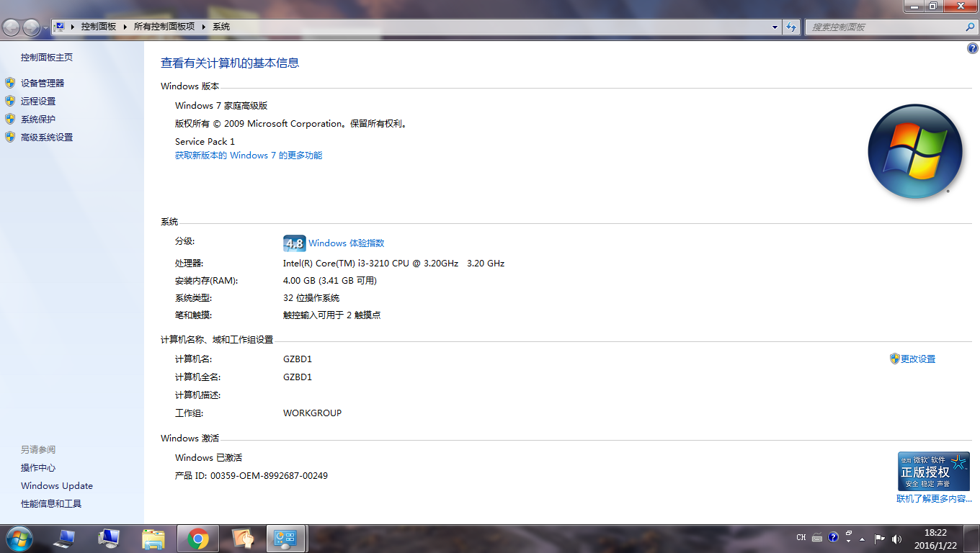
Task: Open the recent pages dropdown arrow
Action: (x=46, y=27)
